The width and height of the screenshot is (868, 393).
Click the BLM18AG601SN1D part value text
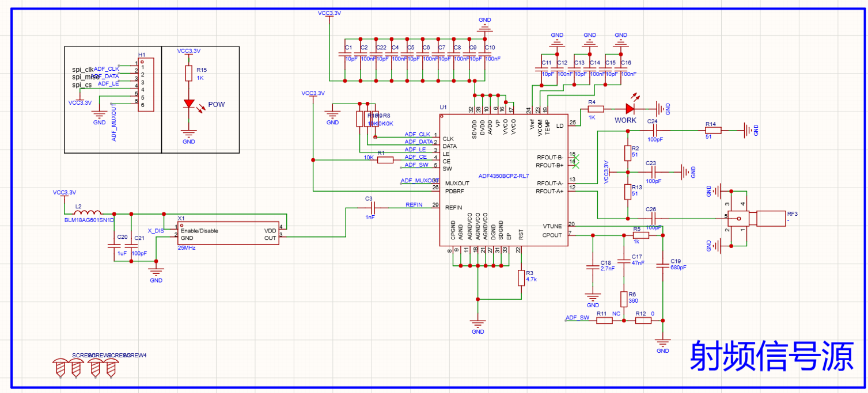coord(89,220)
